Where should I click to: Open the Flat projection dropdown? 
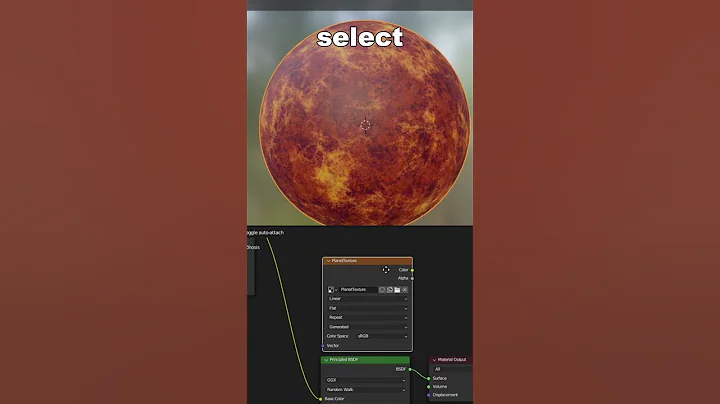click(x=368, y=308)
